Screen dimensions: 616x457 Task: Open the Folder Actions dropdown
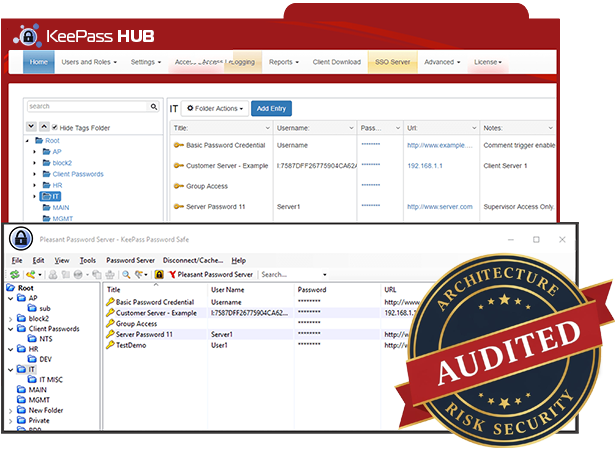[214, 108]
